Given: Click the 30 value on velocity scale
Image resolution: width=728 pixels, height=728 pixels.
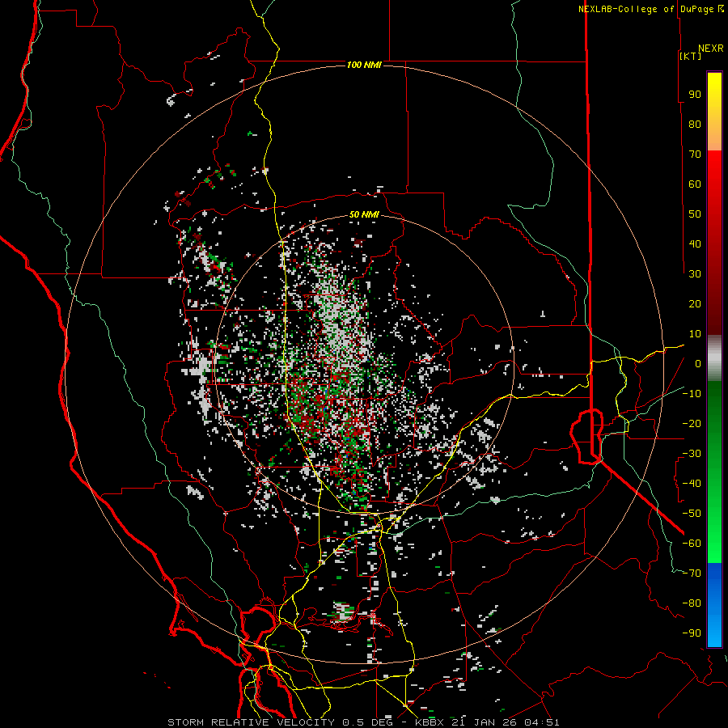Looking at the screenshot, I should (695, 274).
